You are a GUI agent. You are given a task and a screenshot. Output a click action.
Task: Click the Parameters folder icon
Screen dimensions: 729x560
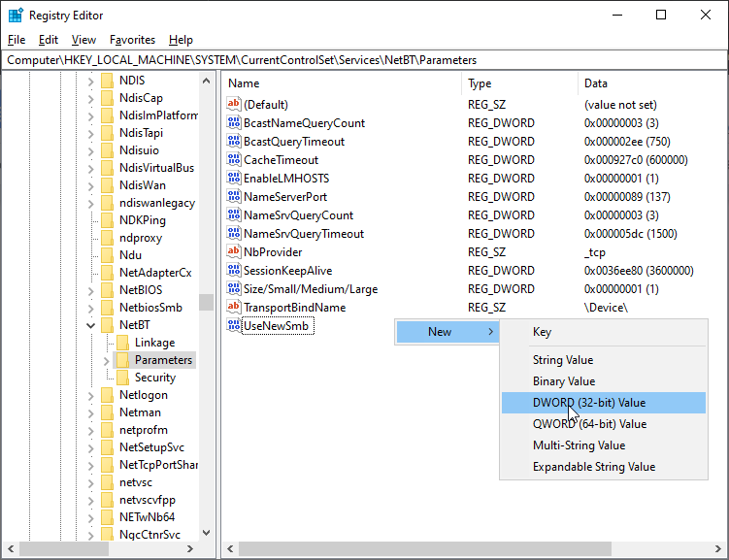[122, 360]
